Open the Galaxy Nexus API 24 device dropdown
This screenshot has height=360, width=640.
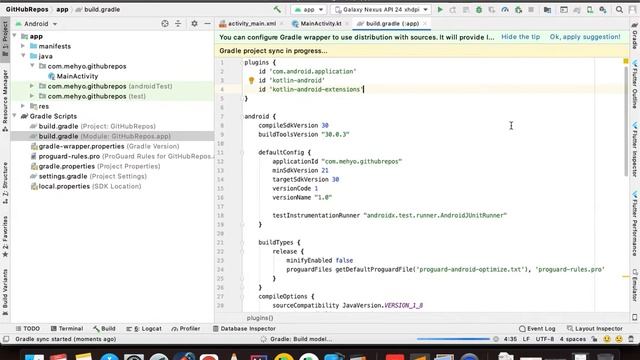pos(381,9)
